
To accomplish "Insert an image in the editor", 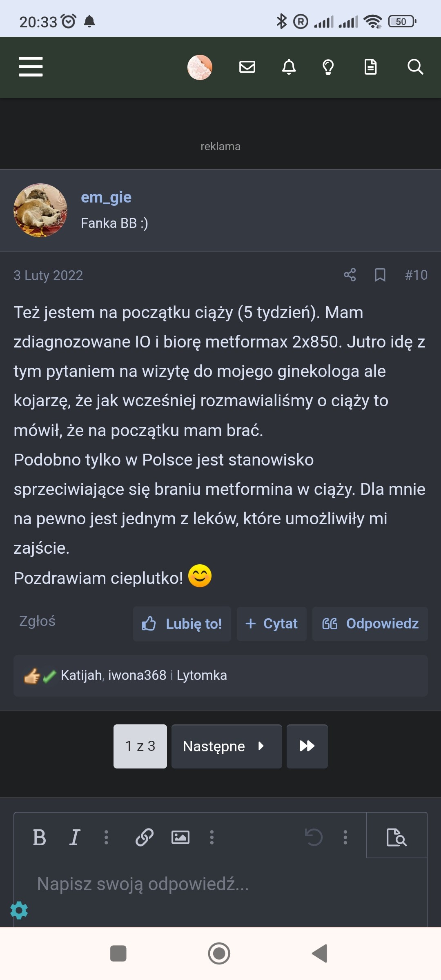I will tap(180, 837).
